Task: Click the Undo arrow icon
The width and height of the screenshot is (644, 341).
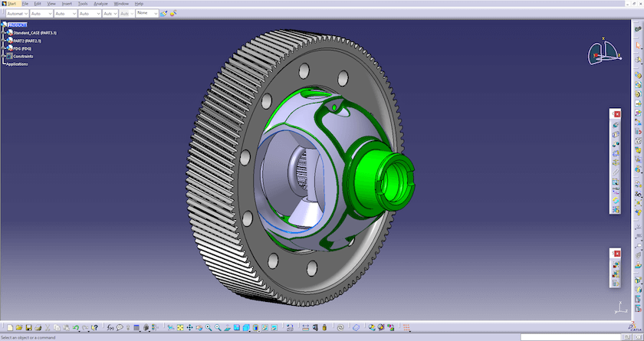Action: [76, 327]
